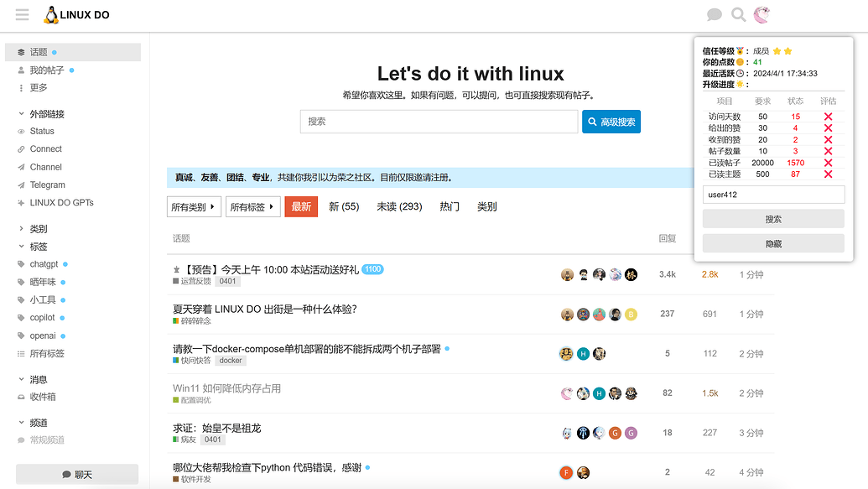Screen dimensions: 868x489
Task: Select the 最新 tab
Action: pos(301,206)
